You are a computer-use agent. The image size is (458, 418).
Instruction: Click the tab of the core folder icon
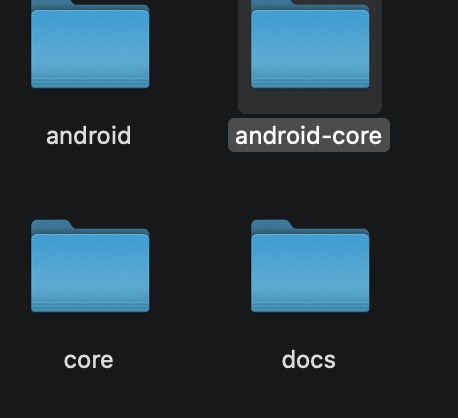click(x=52, y=225)
